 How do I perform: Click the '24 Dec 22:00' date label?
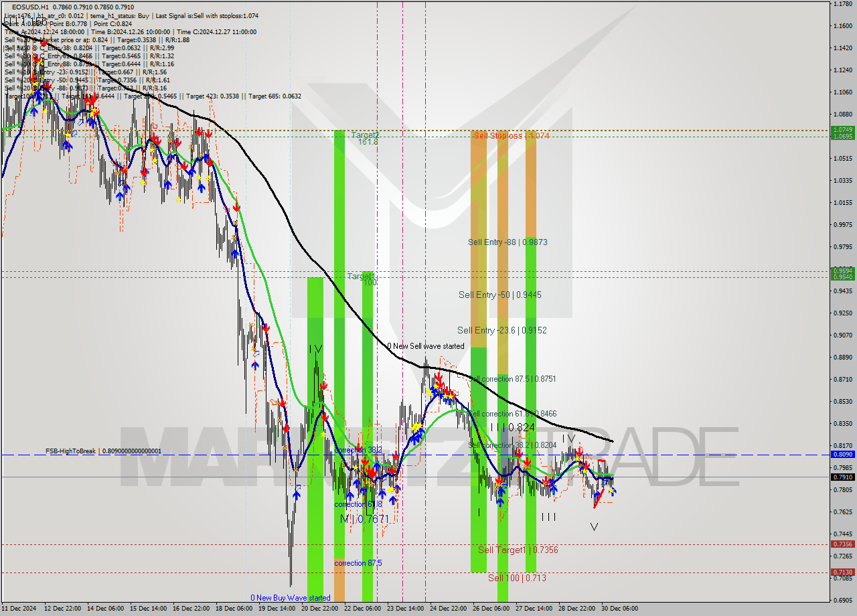click(449, 609)
